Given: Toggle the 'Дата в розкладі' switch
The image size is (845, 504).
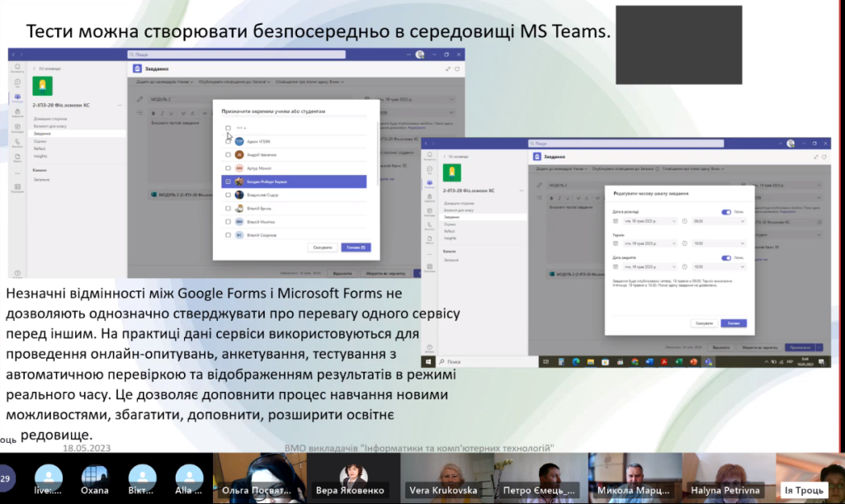Looking at the screenshot, I should pos(726,212).
